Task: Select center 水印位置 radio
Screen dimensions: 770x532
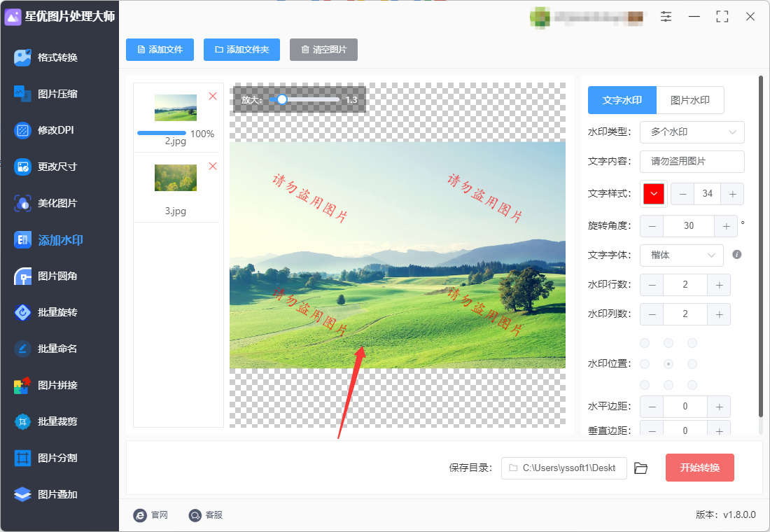Action: tap(668, 364)
